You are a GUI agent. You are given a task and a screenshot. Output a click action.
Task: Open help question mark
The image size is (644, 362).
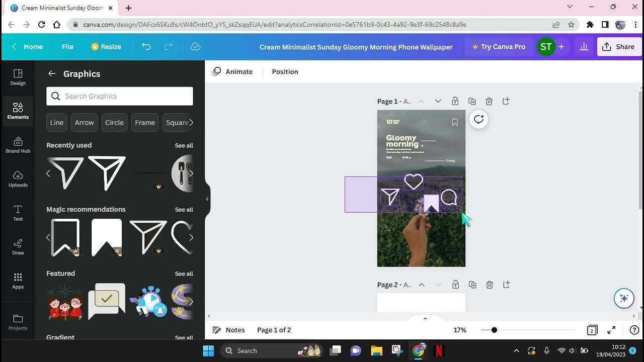(634, 330)
